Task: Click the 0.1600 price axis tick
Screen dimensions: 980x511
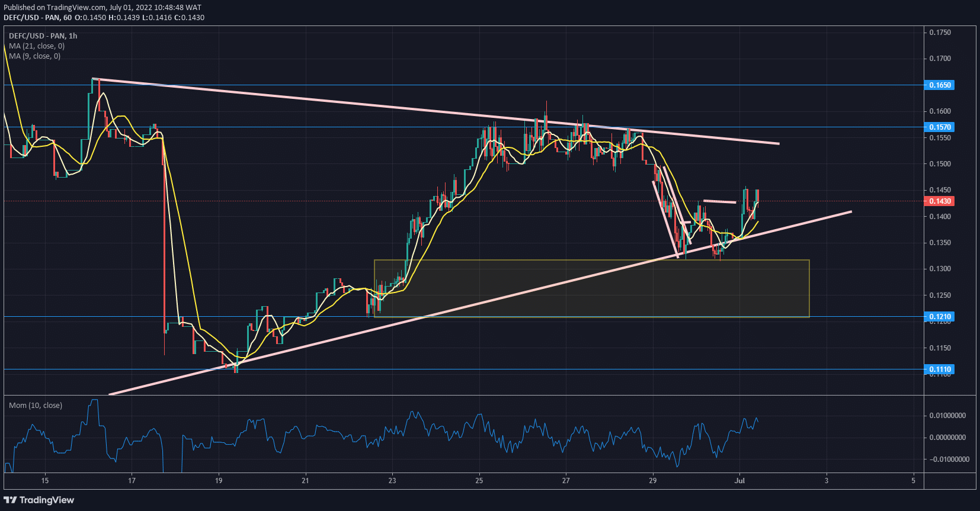Action: coord(940,111)
